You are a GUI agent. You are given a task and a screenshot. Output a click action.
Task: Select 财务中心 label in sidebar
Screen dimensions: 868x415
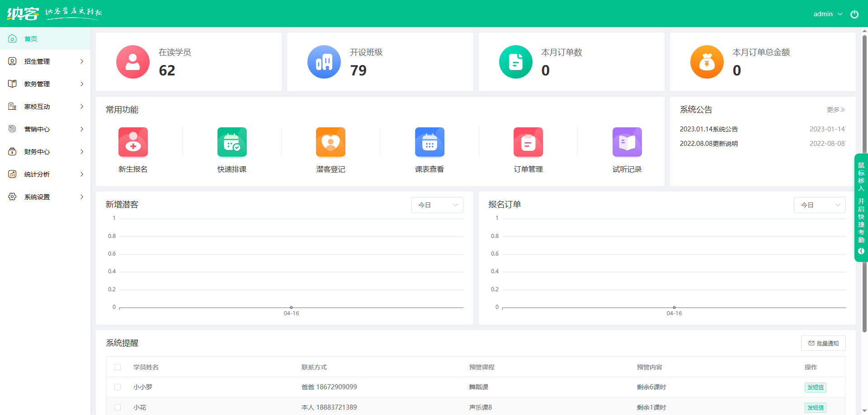click(x=37, y=152)
